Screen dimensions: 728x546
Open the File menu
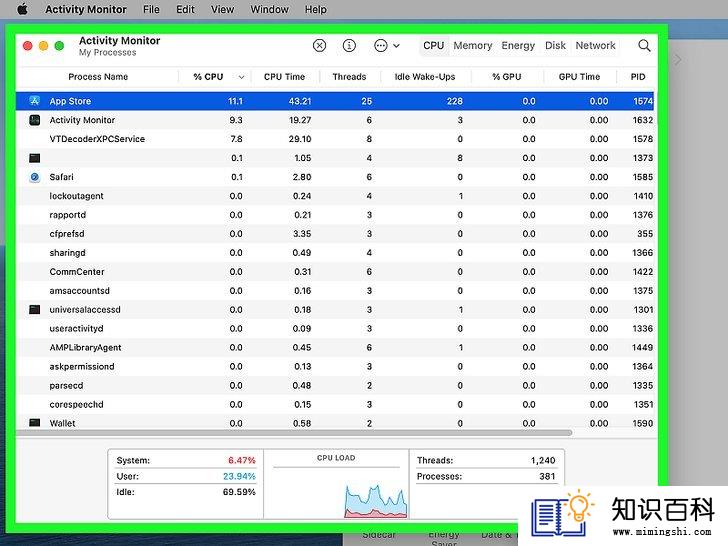[x=151, y=9]
